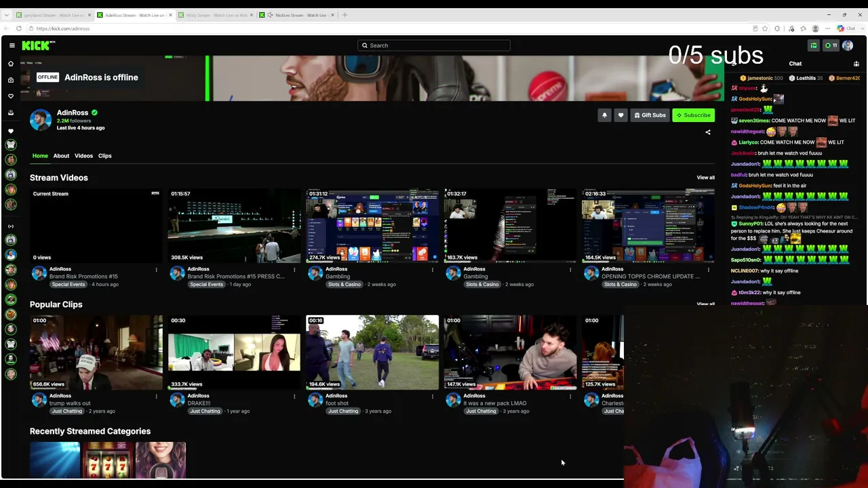Open options for 274.7K views Gambling video

(x=433, y=270)
